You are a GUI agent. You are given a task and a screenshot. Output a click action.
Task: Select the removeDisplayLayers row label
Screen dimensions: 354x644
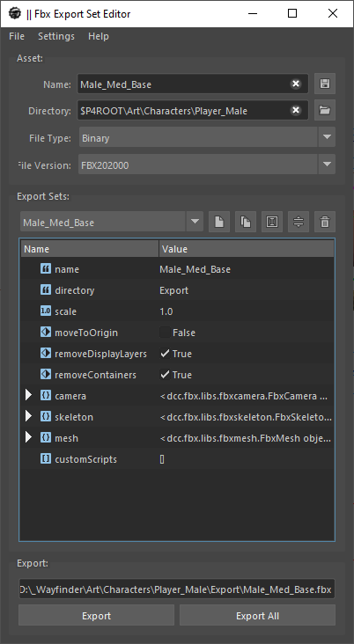(100, 354)
